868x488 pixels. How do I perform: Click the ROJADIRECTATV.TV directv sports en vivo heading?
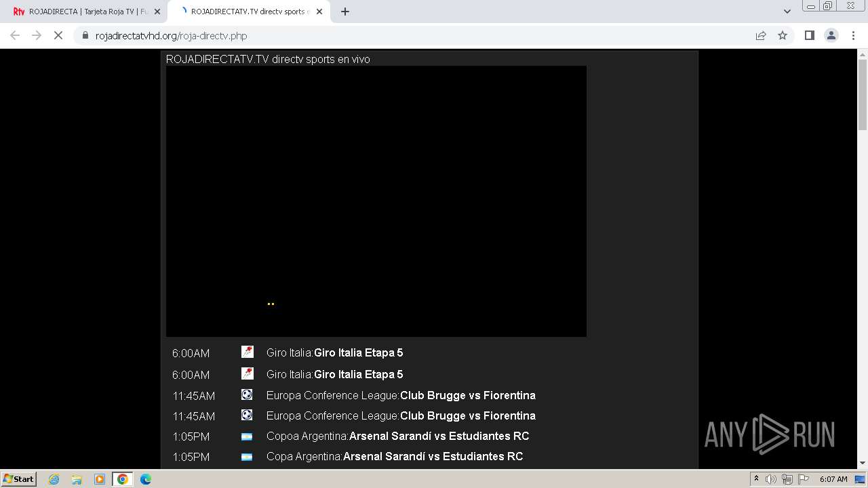pyautogui.click(x=268, y=60)
